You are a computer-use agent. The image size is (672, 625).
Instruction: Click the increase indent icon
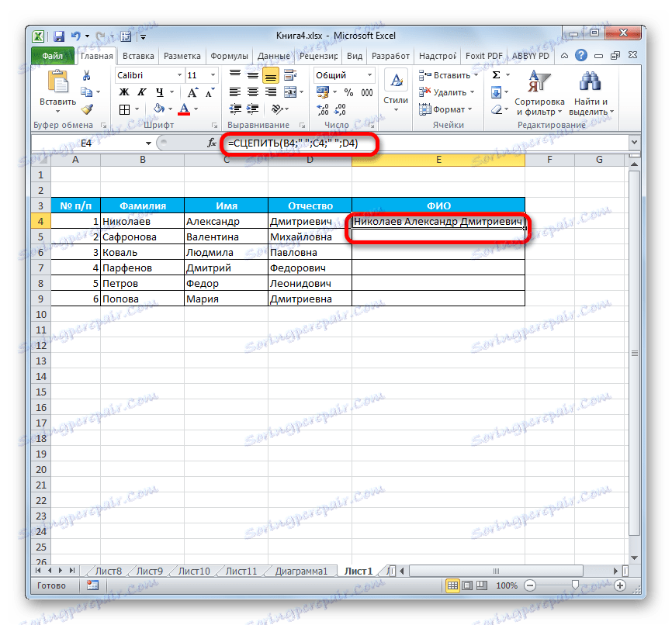253,109
